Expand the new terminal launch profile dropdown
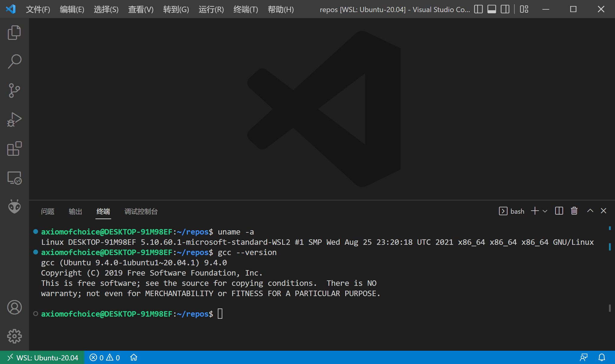 (545, 211)
